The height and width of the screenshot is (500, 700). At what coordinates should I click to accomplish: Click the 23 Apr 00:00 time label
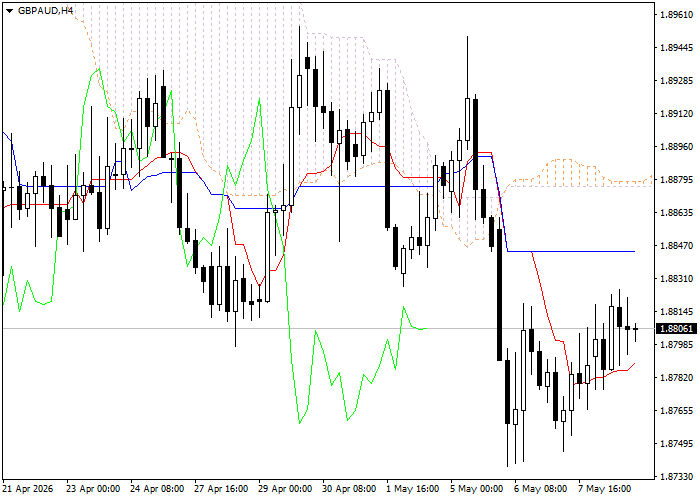93,489
